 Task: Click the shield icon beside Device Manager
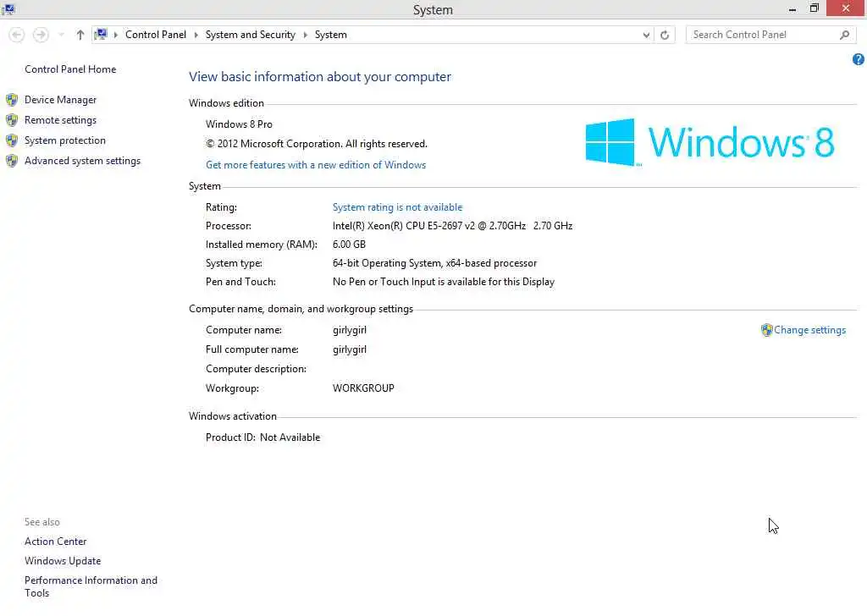tap(12, 100)
